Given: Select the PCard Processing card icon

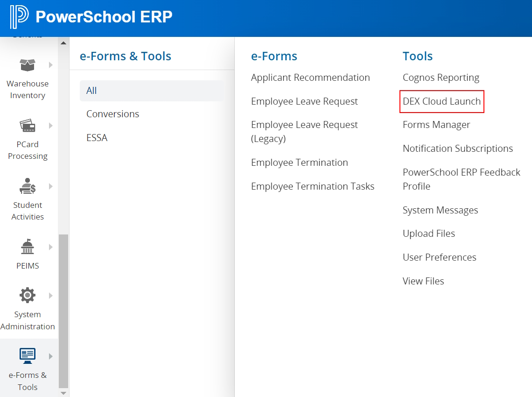Looking at the screenshot, I should click(28, 126).
